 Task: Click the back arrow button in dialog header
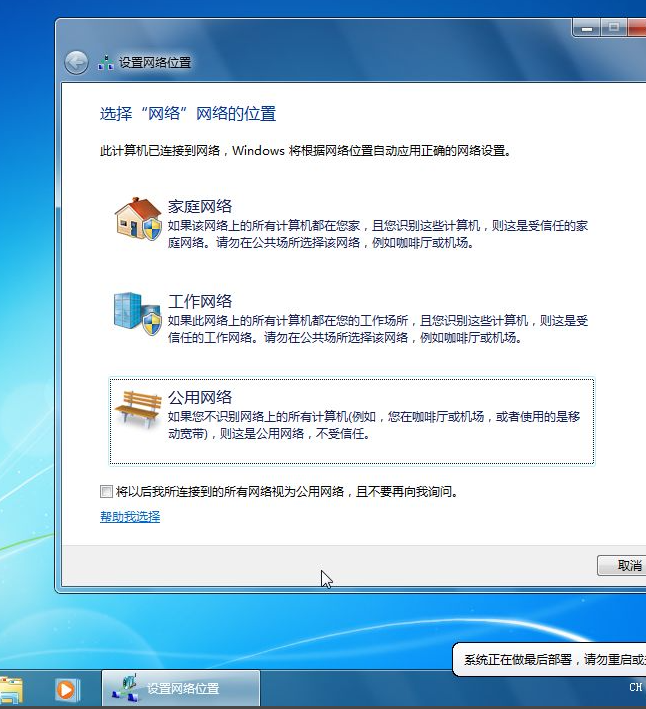[76, 62]
